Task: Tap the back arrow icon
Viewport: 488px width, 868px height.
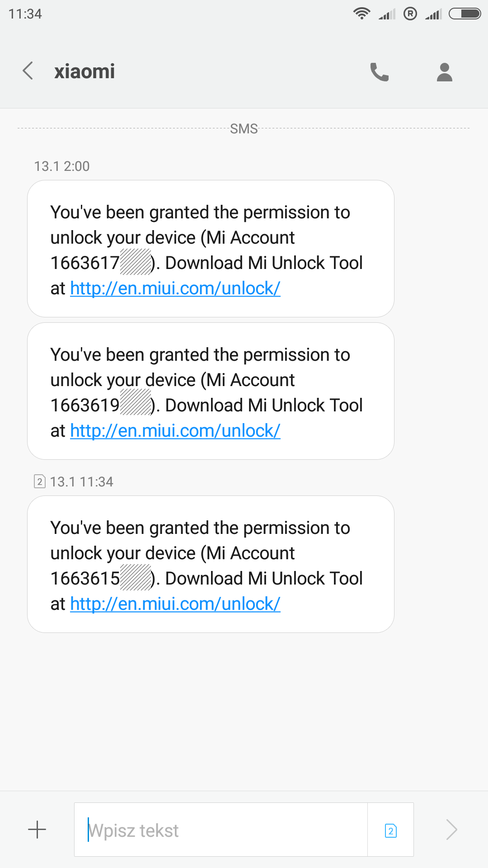Action: tap(28, 71)
